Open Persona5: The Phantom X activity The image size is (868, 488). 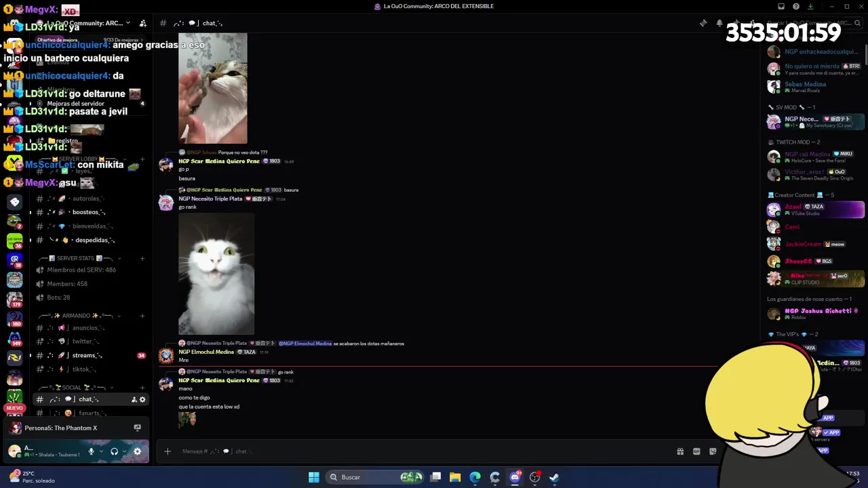[x=60, y=428]
